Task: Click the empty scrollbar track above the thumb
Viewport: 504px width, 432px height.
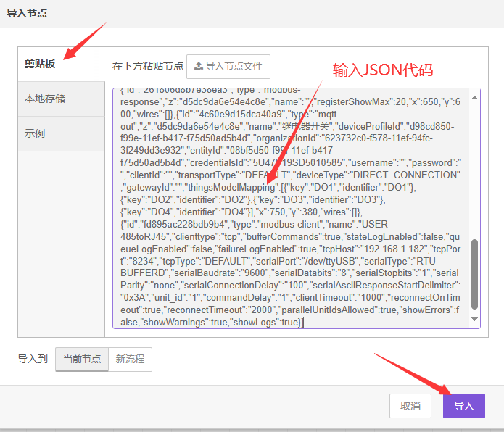Action: click(x=475, y=167)
